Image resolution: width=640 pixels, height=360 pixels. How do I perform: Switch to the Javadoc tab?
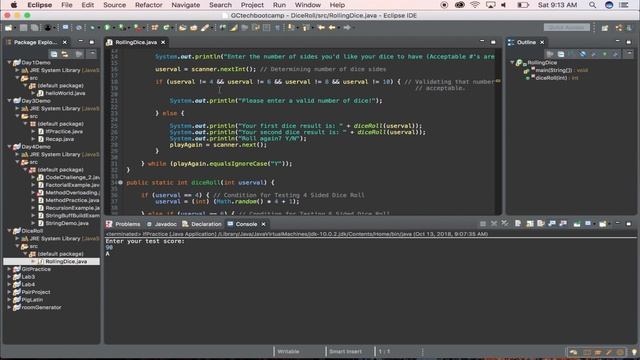point(162,224)
